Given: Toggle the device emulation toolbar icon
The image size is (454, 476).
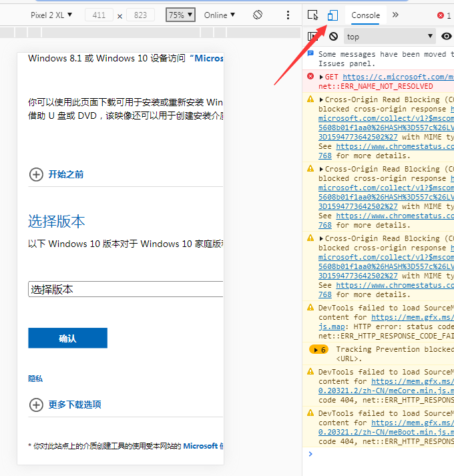Looking at the screenshot, I should tap(333, 15).
